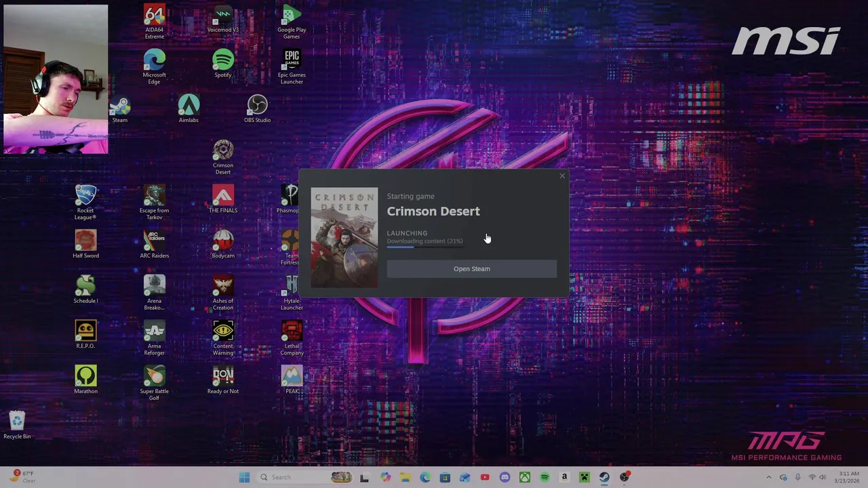Expand hidden system tray icons

click(x=769, y=477)
